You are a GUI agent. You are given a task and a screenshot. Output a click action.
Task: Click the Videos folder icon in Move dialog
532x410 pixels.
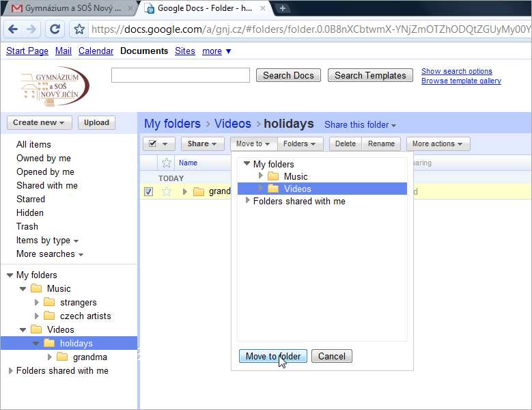click(x=273, y=189)
